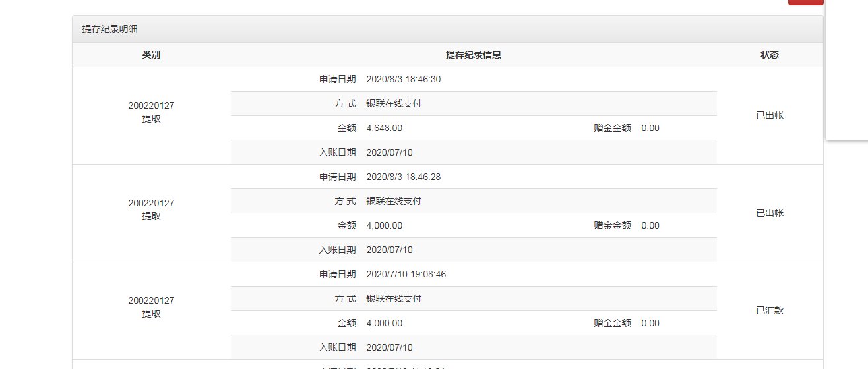
Task: Click the 状态 column header
Action: (770, 55)
